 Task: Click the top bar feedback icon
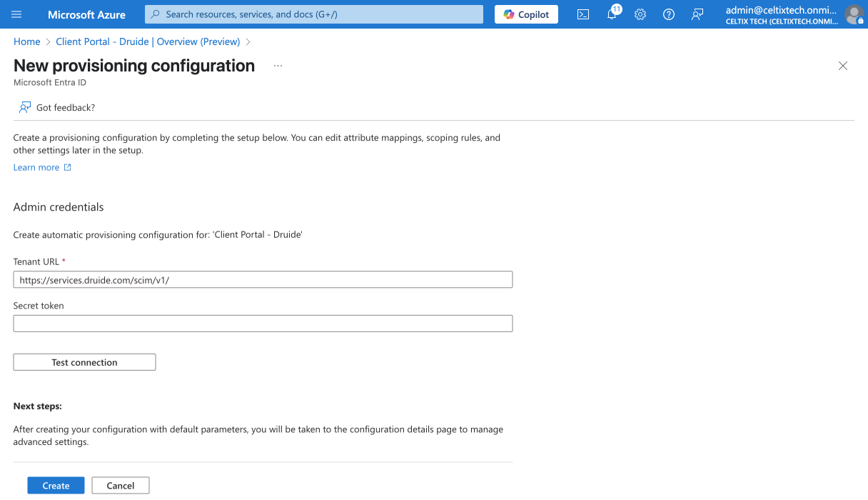tap(697, 14)
